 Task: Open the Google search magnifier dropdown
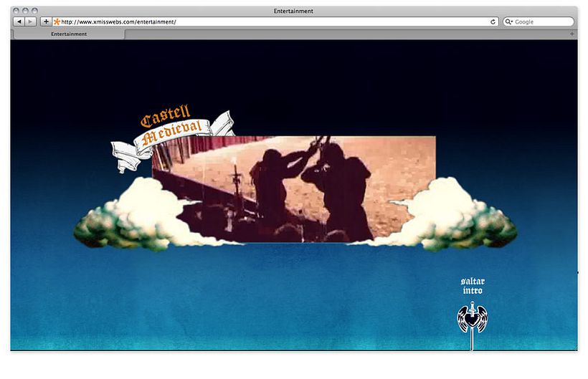tap(508, 21)
